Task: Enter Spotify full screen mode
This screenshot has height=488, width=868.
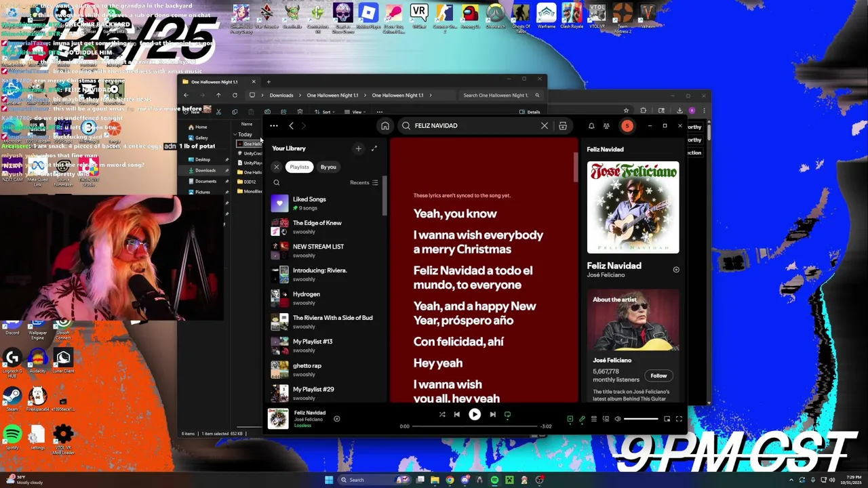Action: [679, 419]
